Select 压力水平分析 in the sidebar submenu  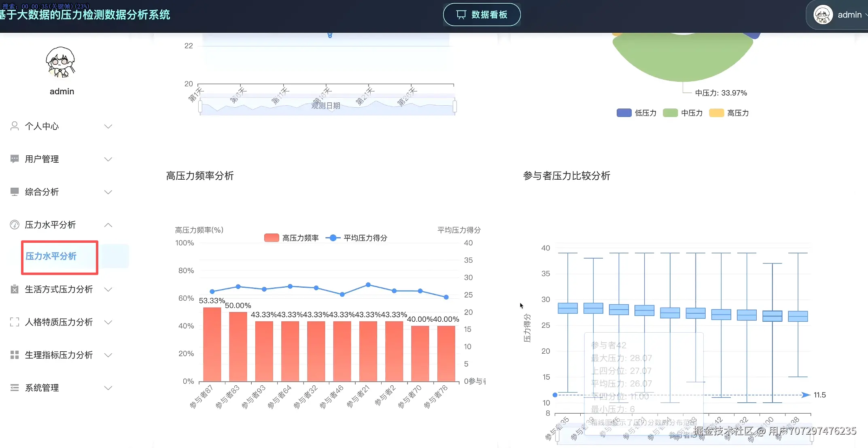(x=51, y=257)
